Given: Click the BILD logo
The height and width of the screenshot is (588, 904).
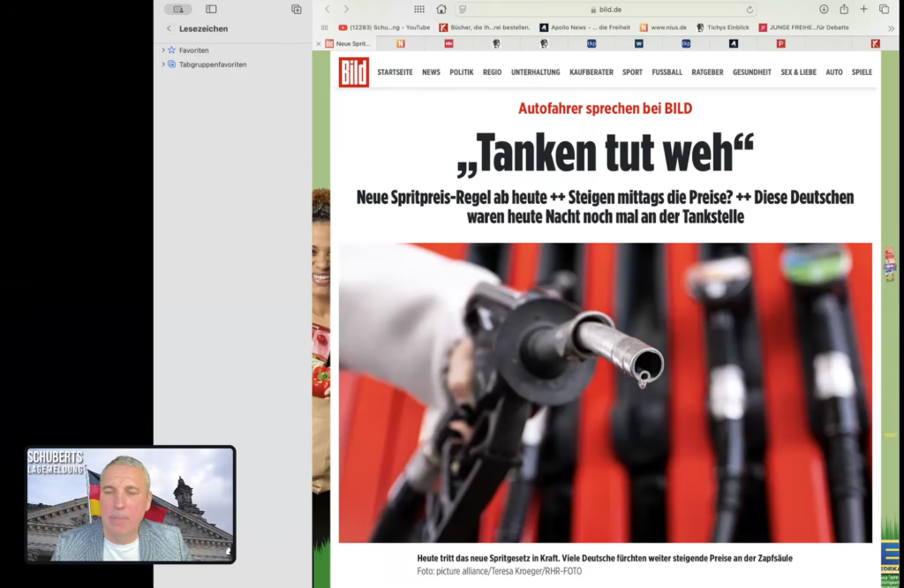Looking at the screenshot, I should pyautogui.click(x=353, y=72).
